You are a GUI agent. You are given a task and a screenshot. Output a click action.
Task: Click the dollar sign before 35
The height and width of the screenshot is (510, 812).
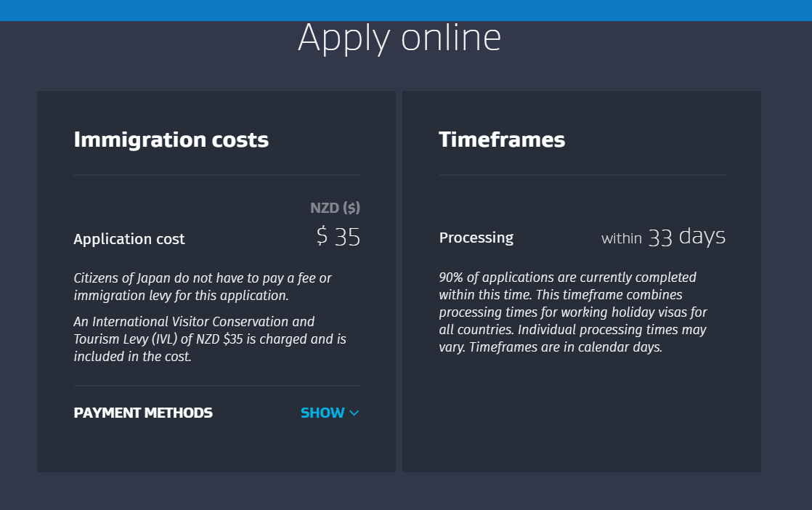coord(322,237)
